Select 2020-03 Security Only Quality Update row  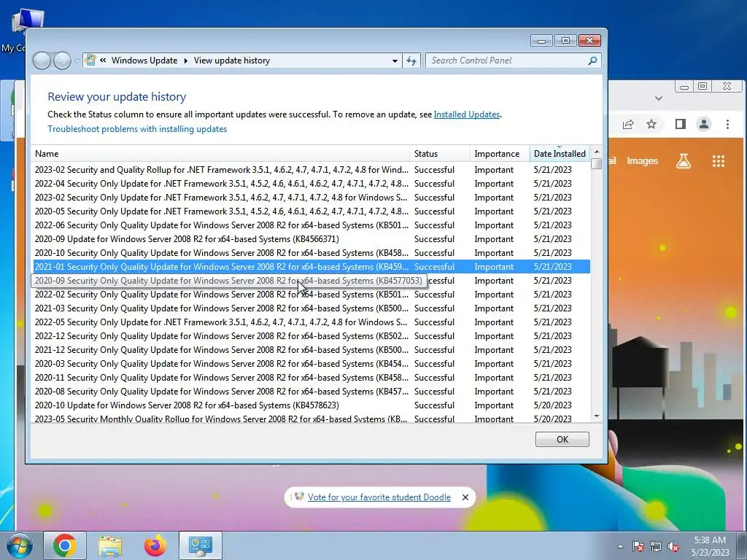pyautogui.click(x=311, y=363)
